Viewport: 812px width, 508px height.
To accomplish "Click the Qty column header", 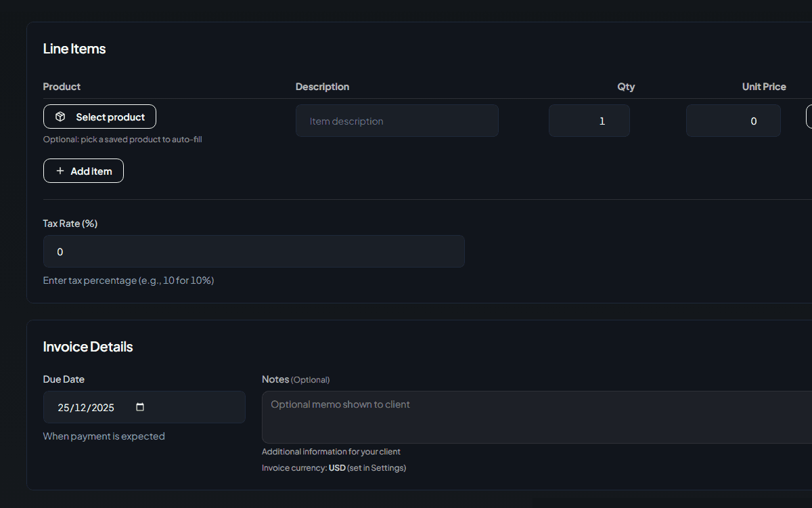I will pyautogui.click(x=625, y=87).
